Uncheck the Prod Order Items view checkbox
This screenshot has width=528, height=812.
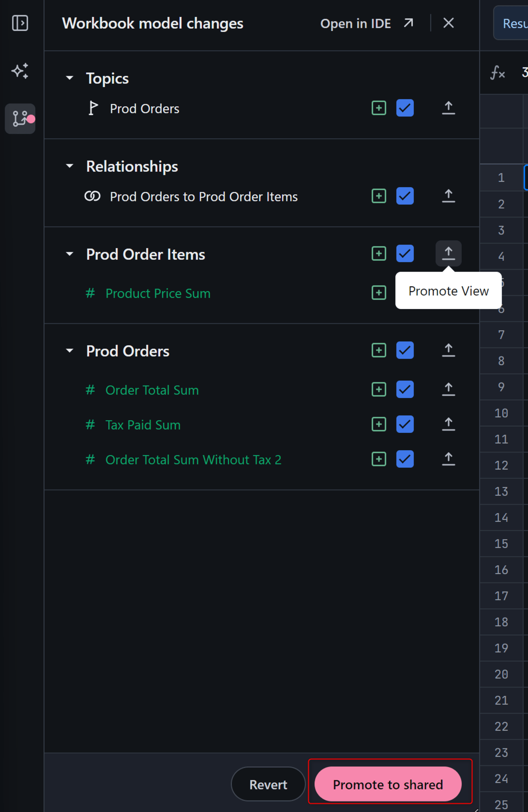click(405, 254)
